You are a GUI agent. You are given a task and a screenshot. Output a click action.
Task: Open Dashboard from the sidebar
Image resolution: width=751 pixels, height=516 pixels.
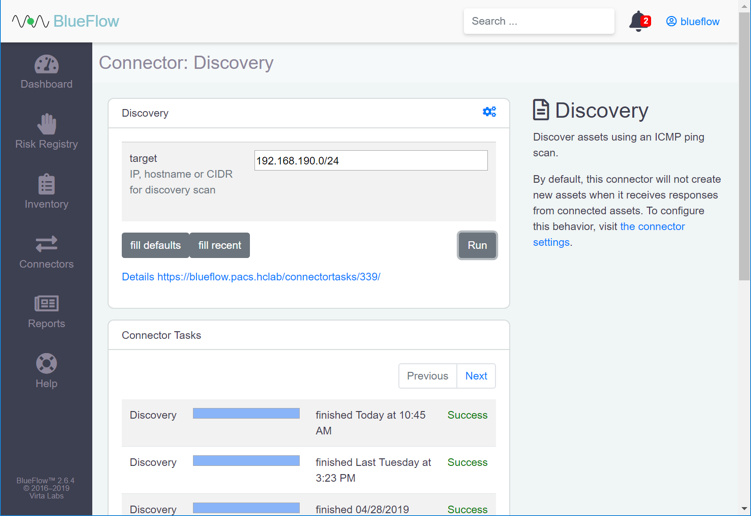(x=46, y=65)
